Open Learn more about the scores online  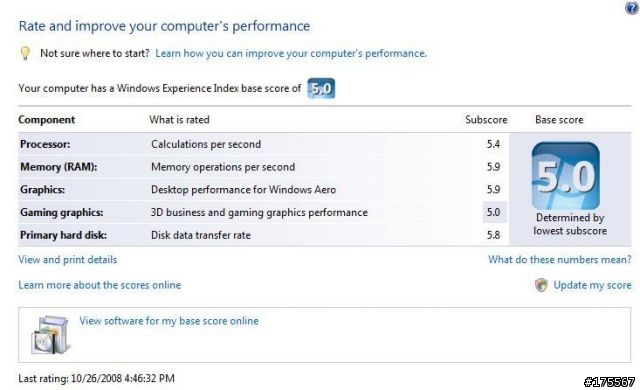(x=100, y=285)
